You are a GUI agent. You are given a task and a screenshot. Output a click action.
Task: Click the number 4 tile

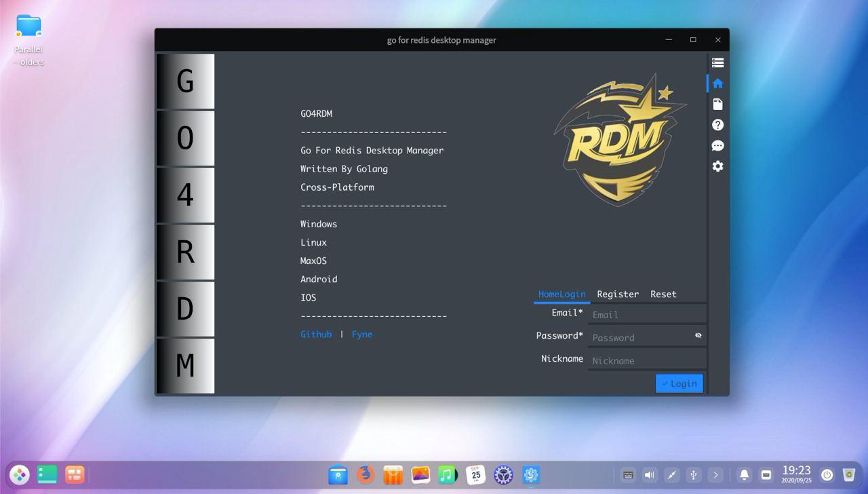coord(185,195)
